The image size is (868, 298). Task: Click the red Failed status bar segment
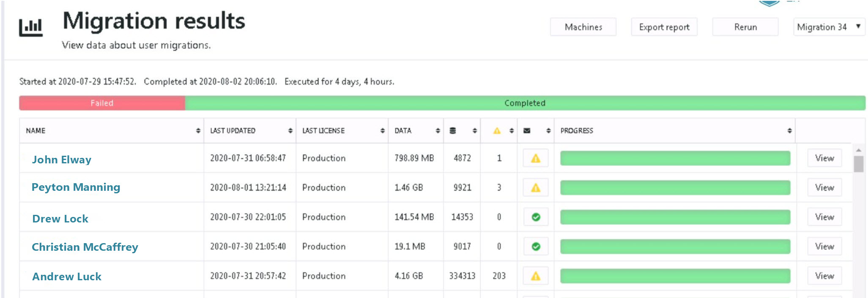[x=102, y=103]
